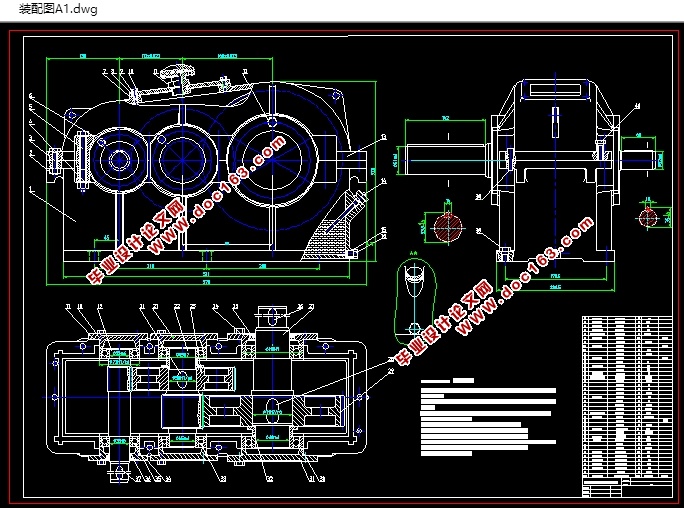
Task: Click the technical requirements heading line
Action: tap(450, 381)
